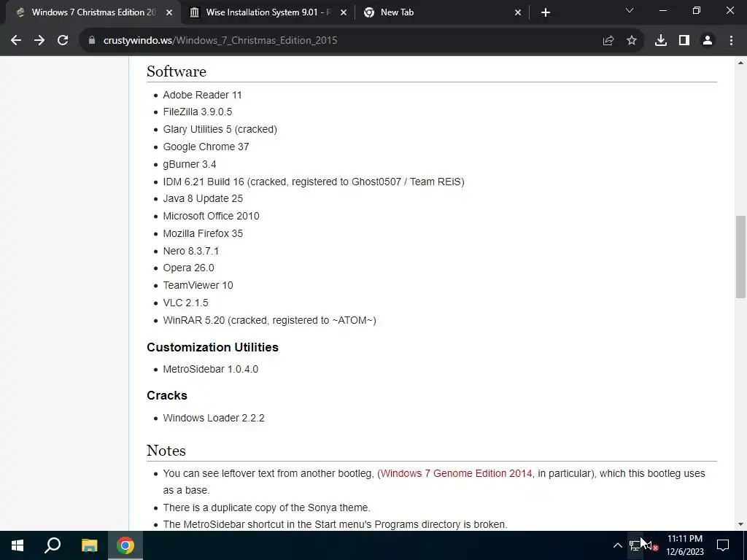Reload the current page
This screenshot has height=560, width=747.
[63, 41]
